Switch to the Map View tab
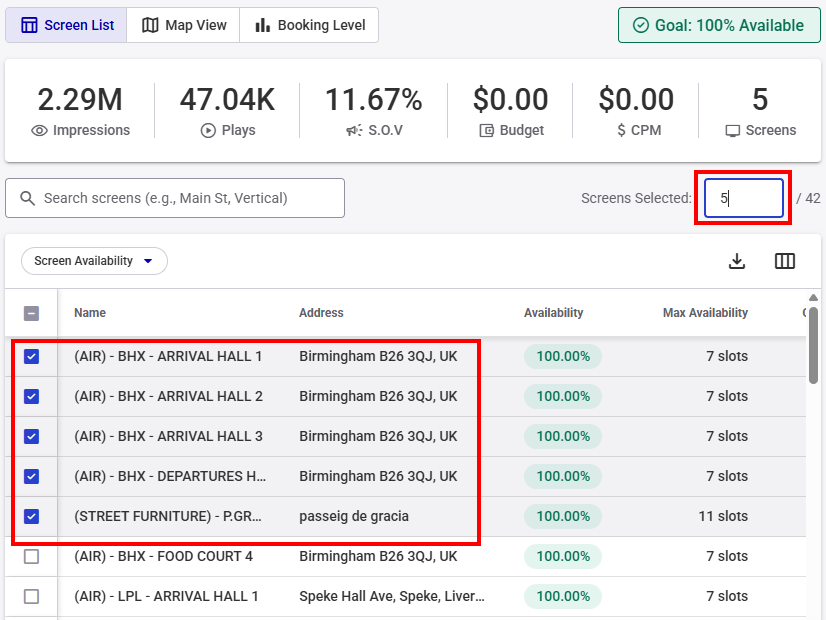 184,25
